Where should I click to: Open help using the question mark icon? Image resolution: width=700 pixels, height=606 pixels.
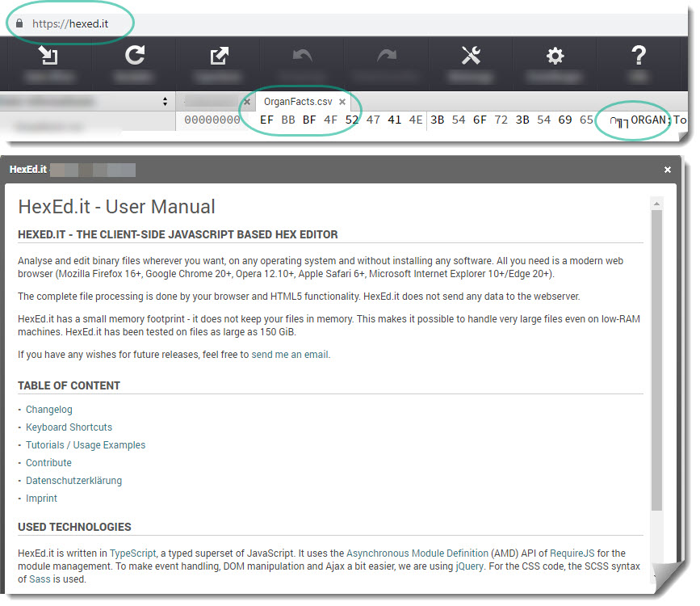[639, 57]
